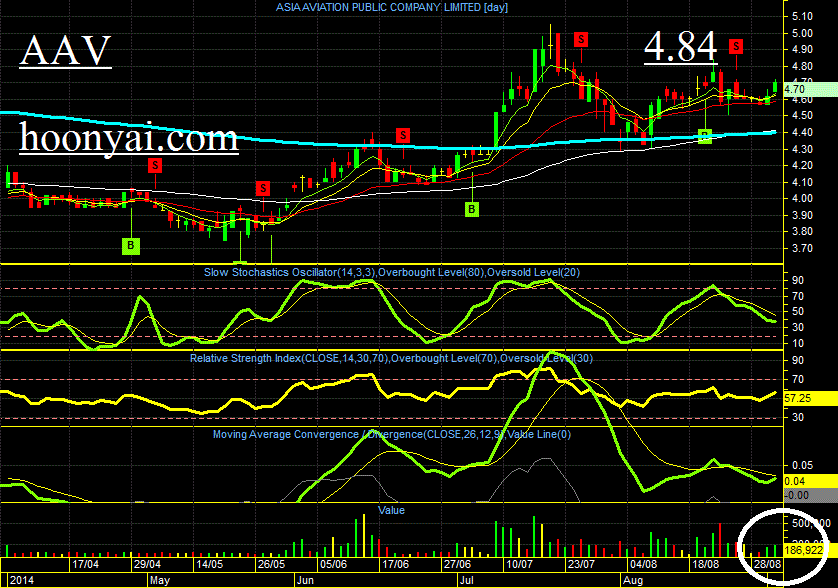Image resolution: width=838 pixels, height=588 pixels.
Task: Click the 500,000 level on the Value axis
Action: 811,523
